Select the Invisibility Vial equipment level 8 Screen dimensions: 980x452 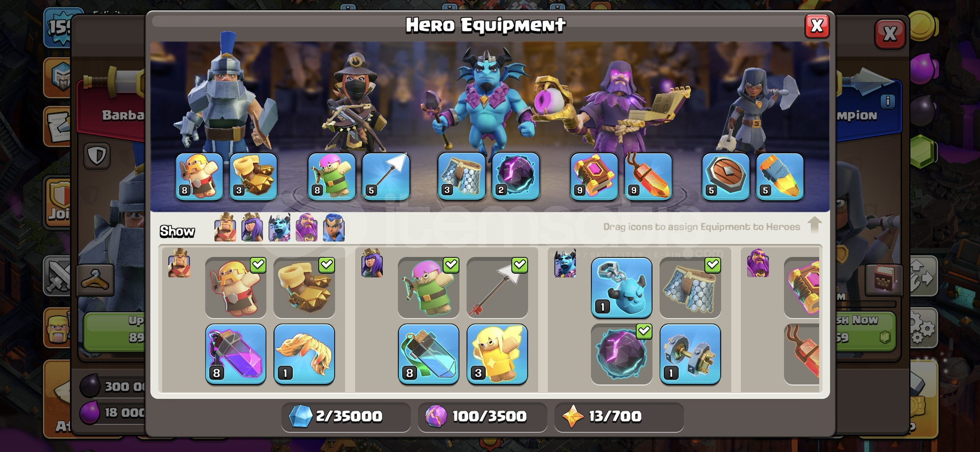[x=428, y=354]
